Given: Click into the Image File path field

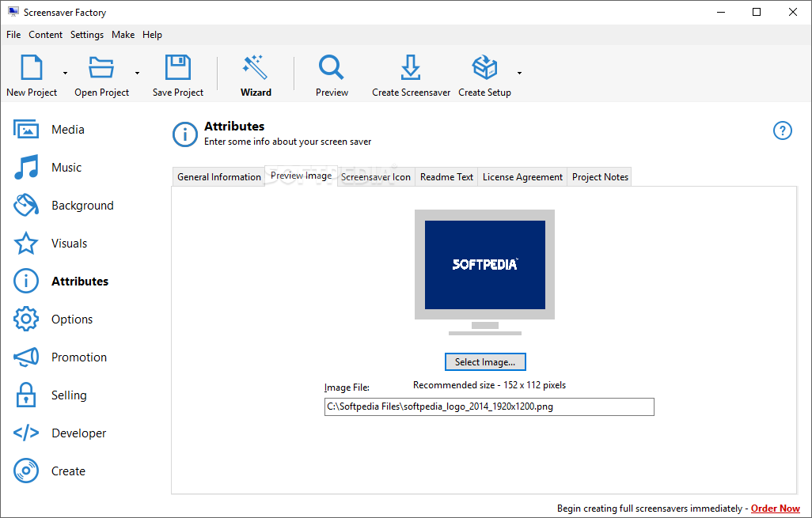Looking at the screenshot, I should pos(489,406).
